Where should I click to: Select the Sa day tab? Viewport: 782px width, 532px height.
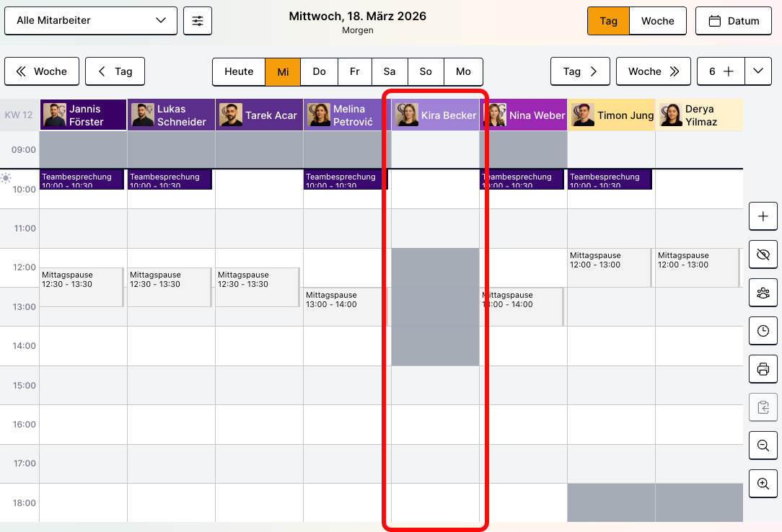tap(390, 71)
